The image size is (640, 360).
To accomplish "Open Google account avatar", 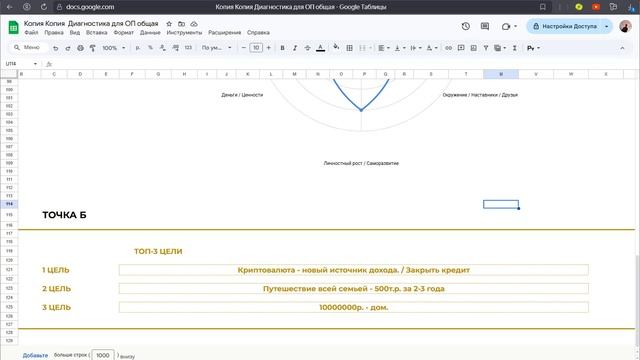I will pos(625,26).
